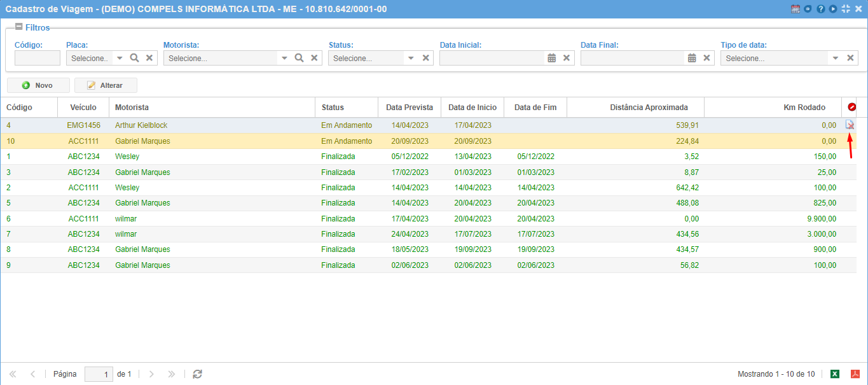Click the refresh grid icon
868x385 pixels.
(197, 374)
